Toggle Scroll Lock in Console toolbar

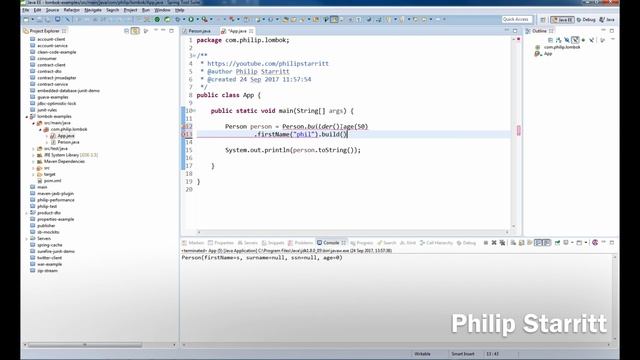(x=522, y=243)
